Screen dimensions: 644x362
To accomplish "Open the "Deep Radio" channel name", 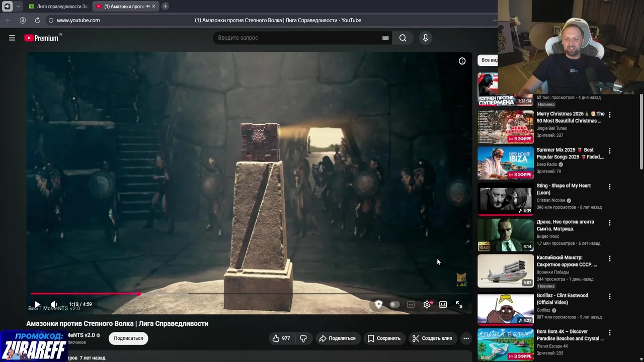I will (x=547, y=164).
